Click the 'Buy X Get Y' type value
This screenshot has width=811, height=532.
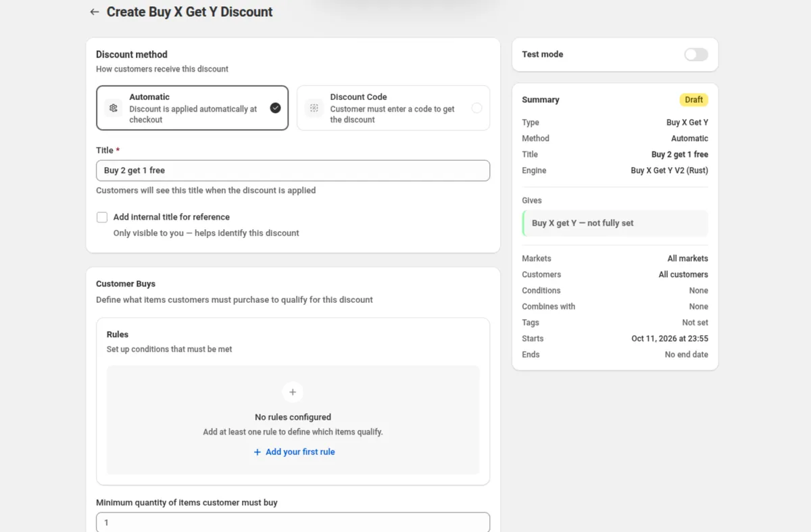(687, 122)
